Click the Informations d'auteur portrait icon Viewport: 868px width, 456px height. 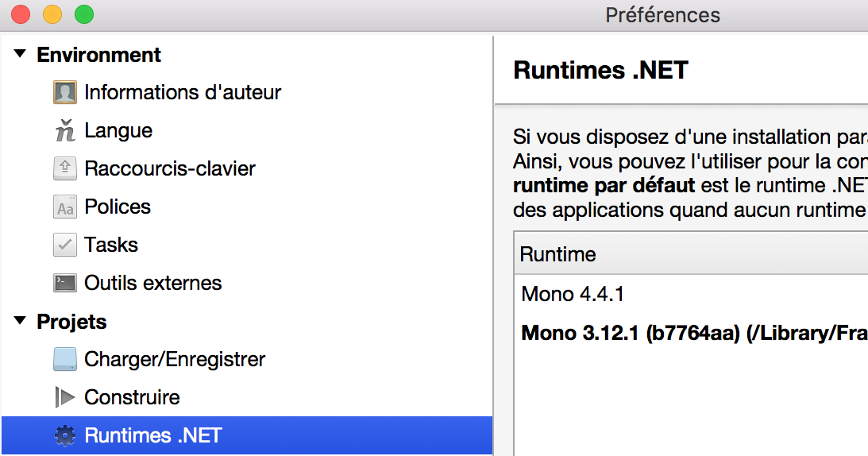pyautogui.click(x=65, y=92)
